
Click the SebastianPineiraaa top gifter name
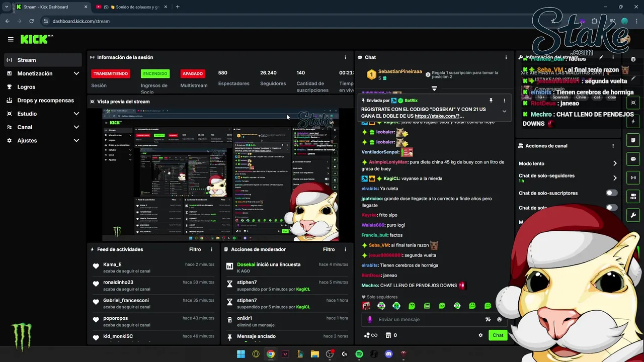(x=400, y=72)
